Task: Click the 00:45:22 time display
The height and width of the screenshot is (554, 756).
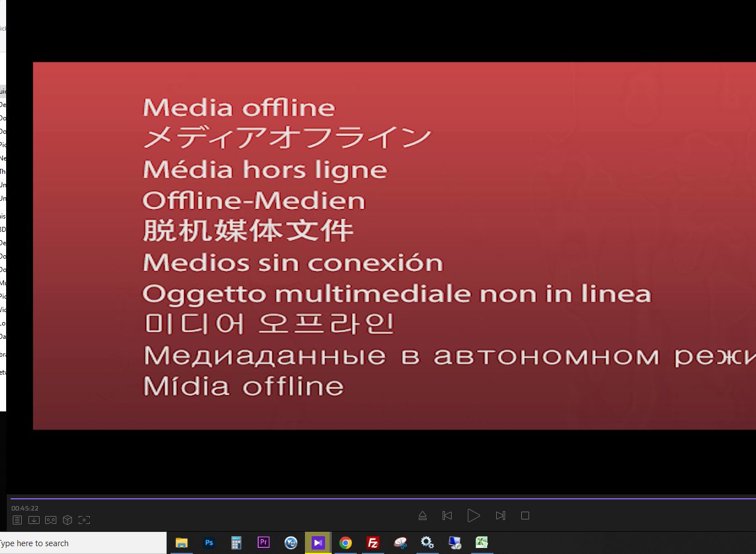Action: tap(25, 508)
